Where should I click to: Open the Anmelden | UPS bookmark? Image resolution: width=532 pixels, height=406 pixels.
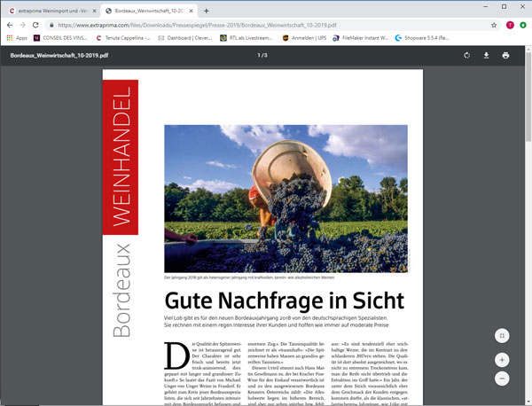[304, 38]
